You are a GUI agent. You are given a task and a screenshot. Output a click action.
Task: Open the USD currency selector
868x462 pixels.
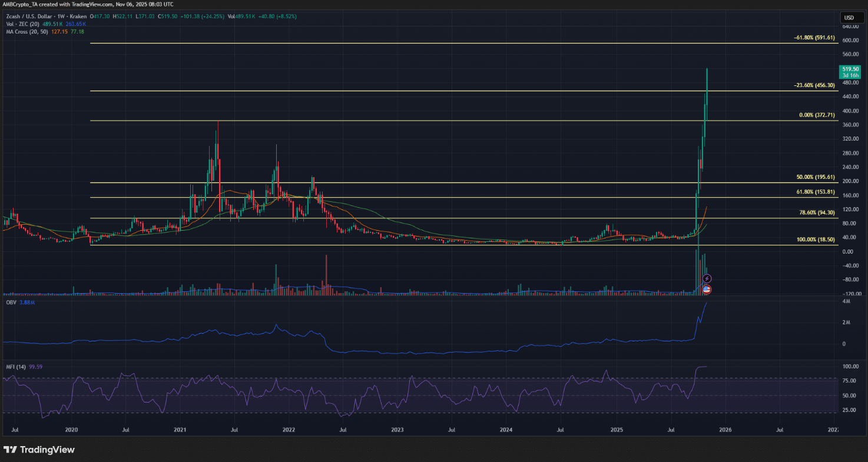[x=849, y=18]
